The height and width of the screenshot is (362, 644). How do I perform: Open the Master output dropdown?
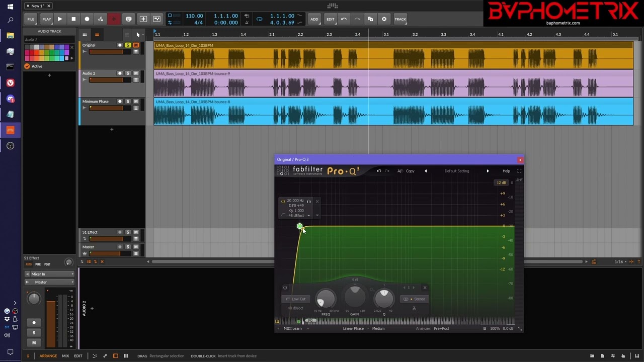[50, 282]
